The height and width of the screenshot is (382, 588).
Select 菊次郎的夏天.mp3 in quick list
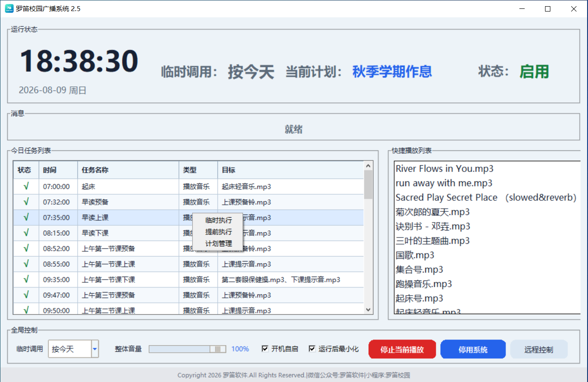pos(487,212)
